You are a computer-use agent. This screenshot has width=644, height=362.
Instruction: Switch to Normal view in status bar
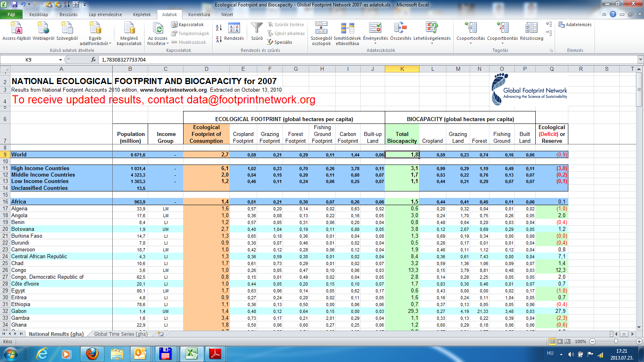pyautogui.click(x=553, y=341)
